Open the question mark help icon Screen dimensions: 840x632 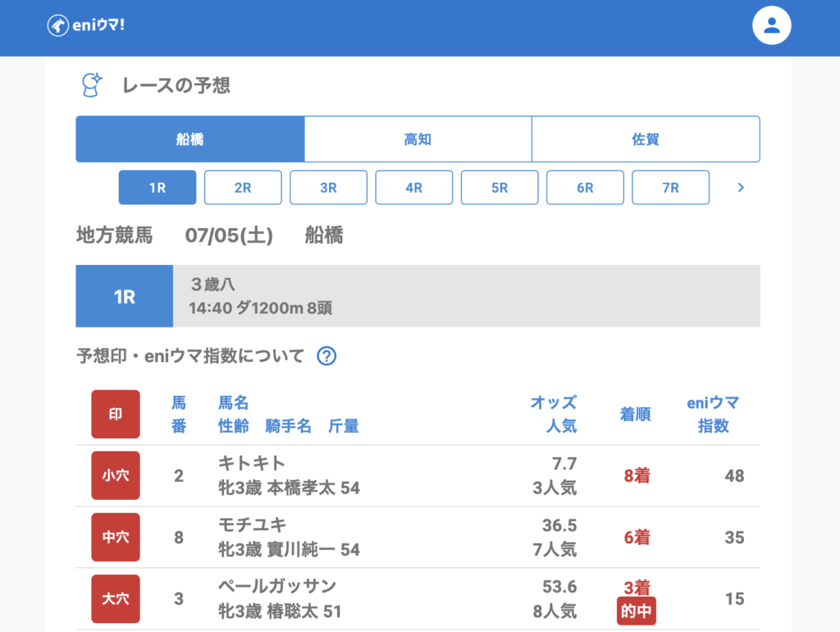pos(326,356)
